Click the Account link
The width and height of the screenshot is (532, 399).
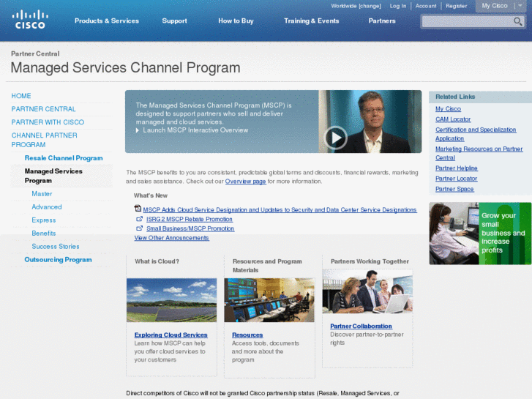pyautogui.click(x=426, y=6)
